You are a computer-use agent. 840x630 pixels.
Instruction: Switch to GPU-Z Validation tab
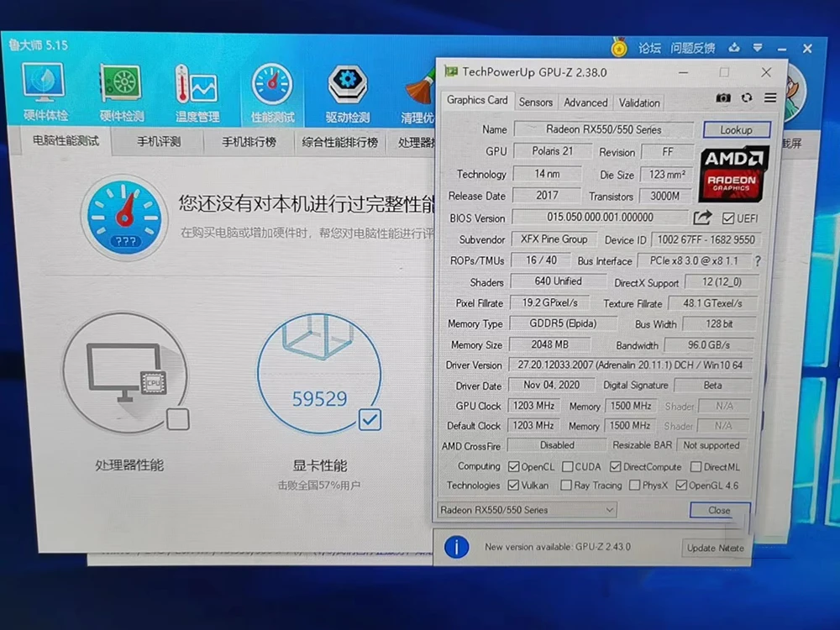coord(639,102)
